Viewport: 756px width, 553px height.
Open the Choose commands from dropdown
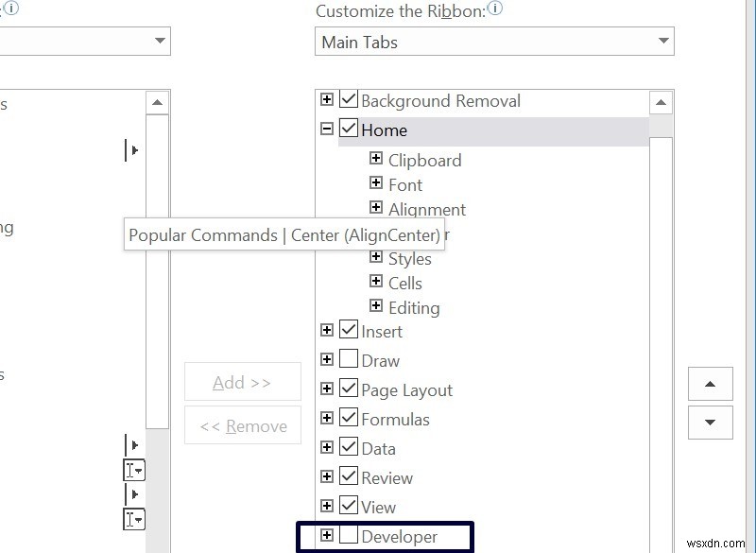click(158, 42)
